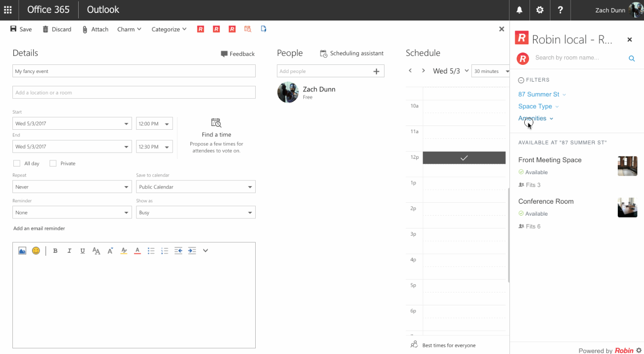Click the blue document add-in icon
The width and height of the screenshot is (644, 354).
[x=263, y=29]
